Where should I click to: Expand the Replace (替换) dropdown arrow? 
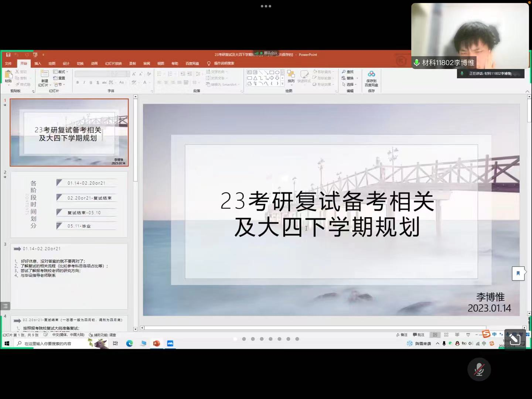357,78
